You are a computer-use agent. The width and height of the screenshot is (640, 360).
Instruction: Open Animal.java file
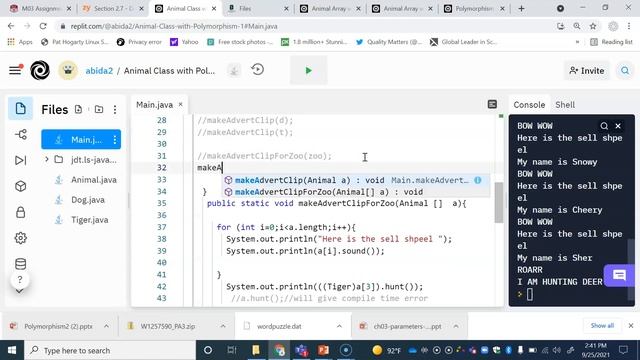pyautogui.click(x=93, y=180)
